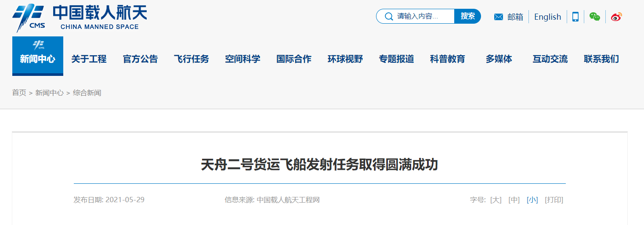The image size is (644, 225).
Task: Open the WeChat icon
Action: [x=594, y=17]
